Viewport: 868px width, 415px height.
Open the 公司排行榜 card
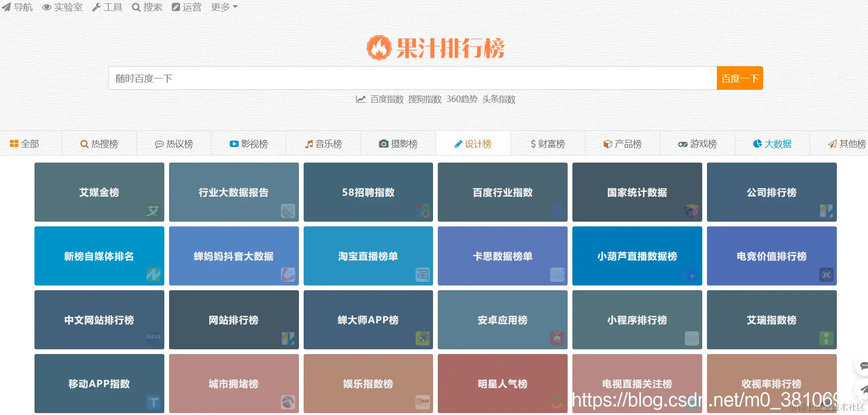pos(772,192)
